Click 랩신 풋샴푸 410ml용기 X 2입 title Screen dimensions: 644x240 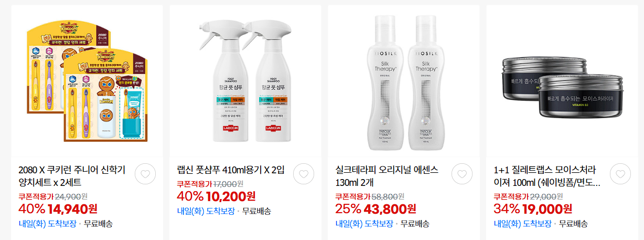pyautogui.click(x=231, y=170)
